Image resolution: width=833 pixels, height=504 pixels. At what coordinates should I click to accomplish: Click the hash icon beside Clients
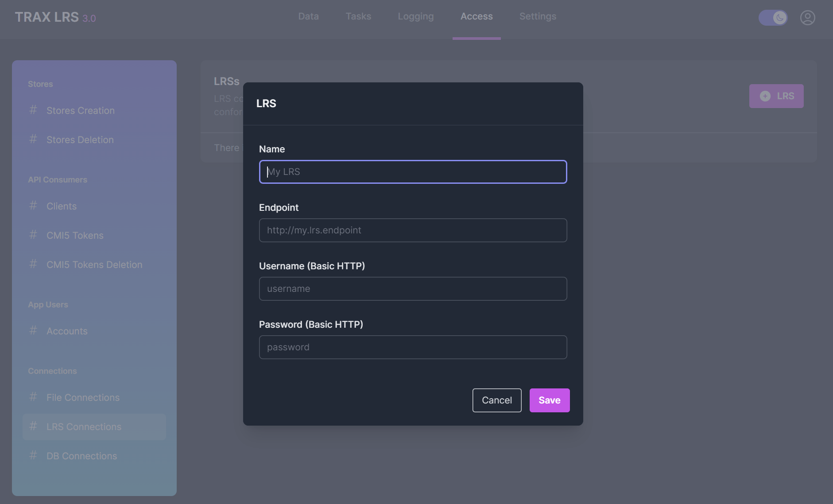point(33,205)
